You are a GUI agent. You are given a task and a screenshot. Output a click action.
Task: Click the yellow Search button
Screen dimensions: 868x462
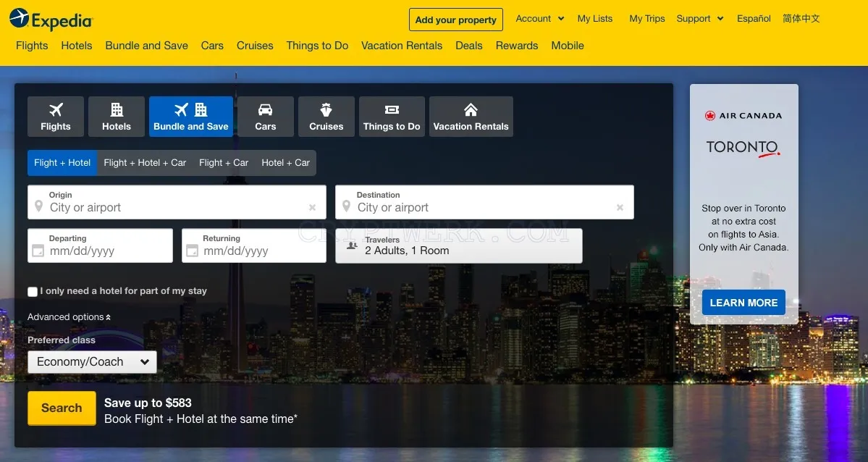tap(62, 408)
